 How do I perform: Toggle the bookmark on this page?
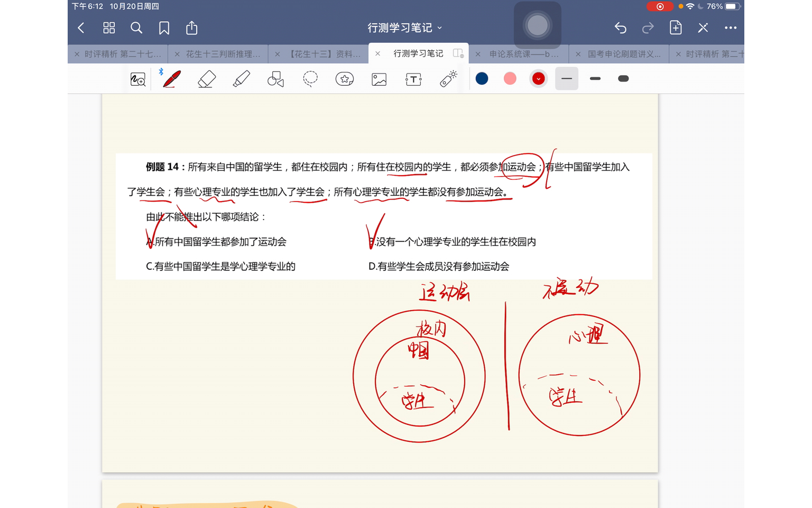[164, 28]
